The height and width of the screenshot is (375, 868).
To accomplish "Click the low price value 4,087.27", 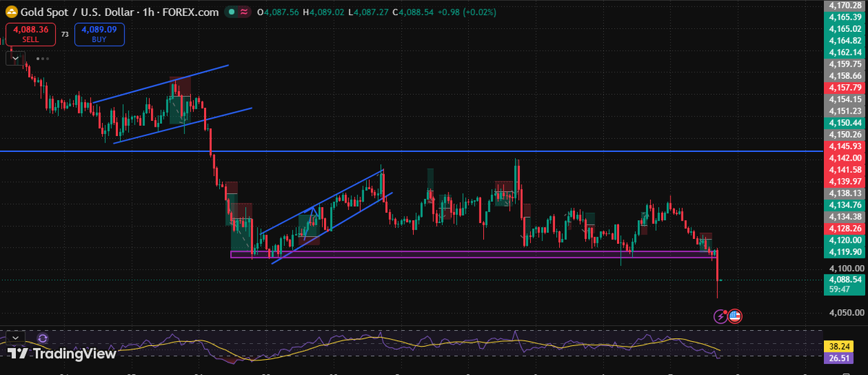I will pos(370,12).
